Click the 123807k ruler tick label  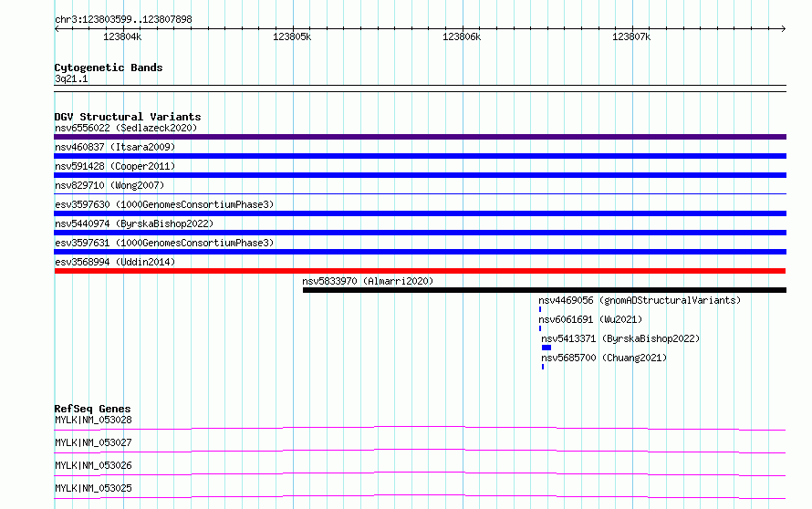(631, 36)
